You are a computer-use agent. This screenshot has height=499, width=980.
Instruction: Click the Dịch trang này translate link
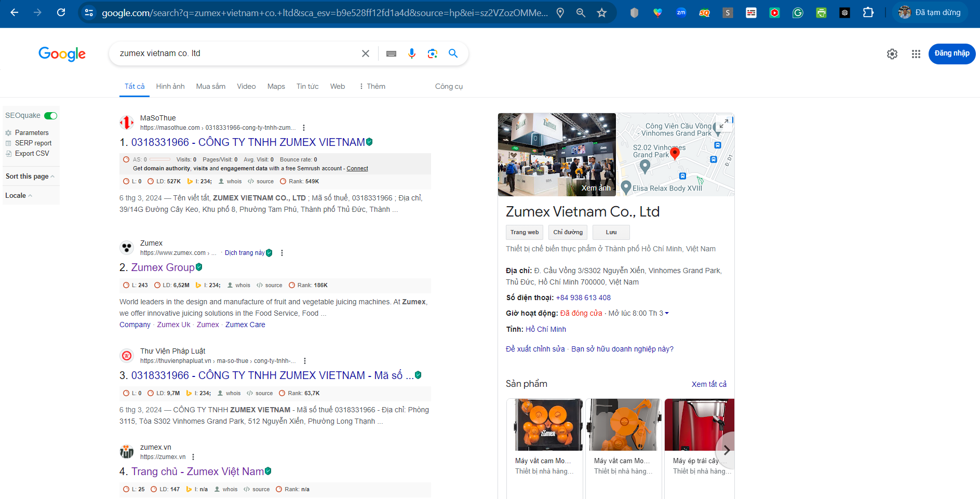point(245,253)
